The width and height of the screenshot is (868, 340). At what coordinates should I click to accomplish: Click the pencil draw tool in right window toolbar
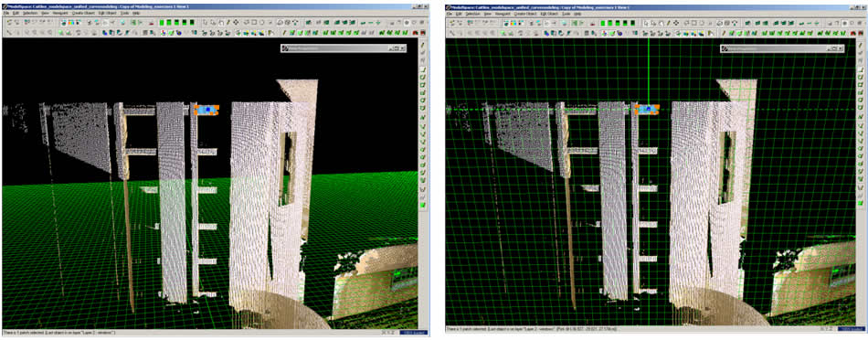(668, 23)
